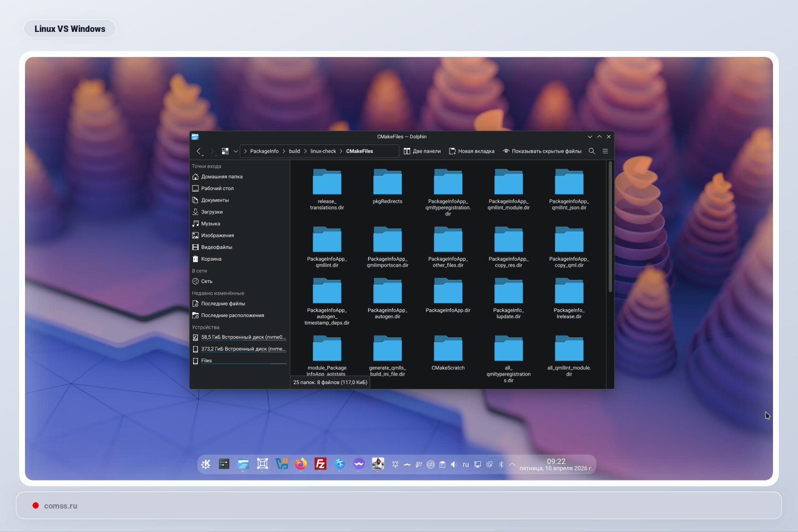798x532 pixels.
Task: Open search in Dolphin
Action: [592, 151]
